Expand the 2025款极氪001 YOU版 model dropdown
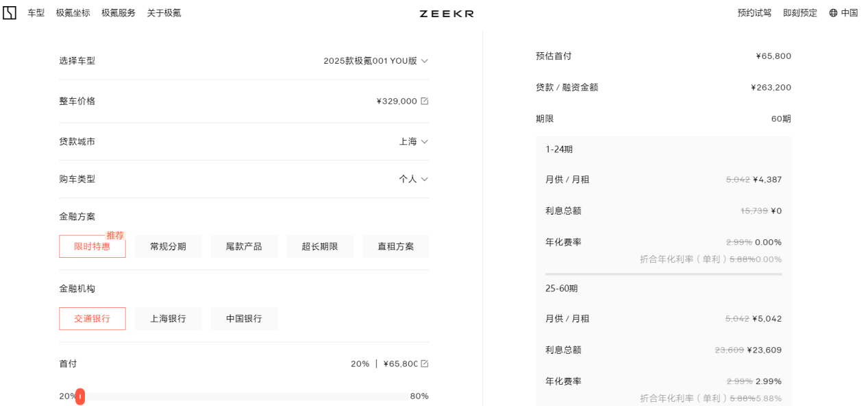This screenshot has width=868, height=406. point(376,60)
